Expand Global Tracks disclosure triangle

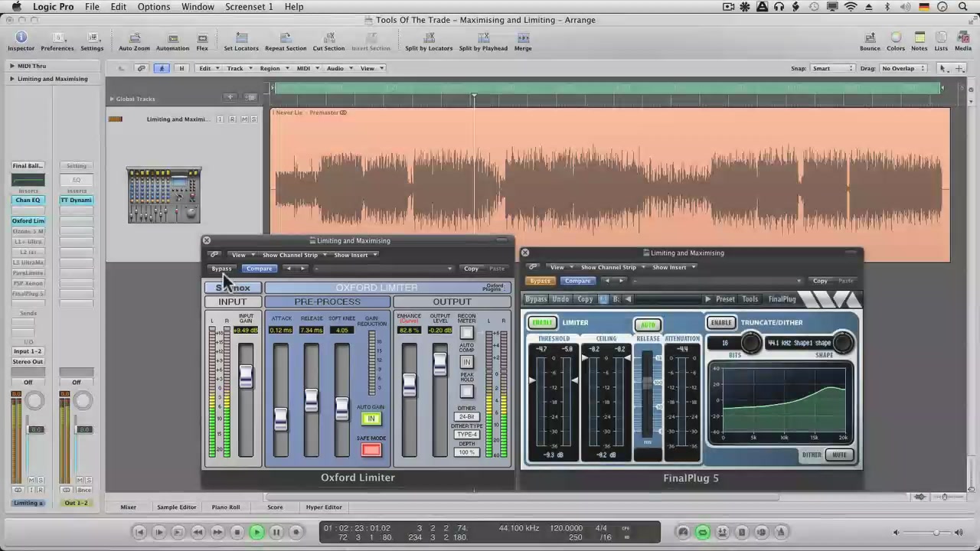(112, 99)
